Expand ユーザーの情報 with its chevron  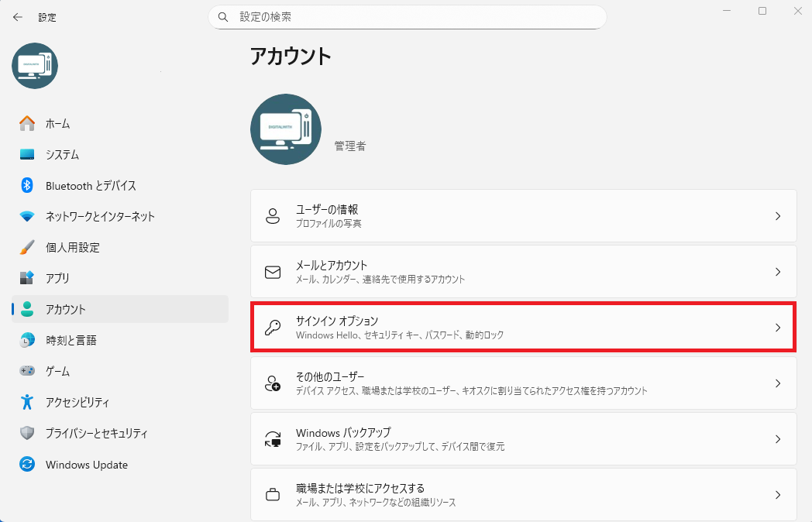(x=778, y=216)
